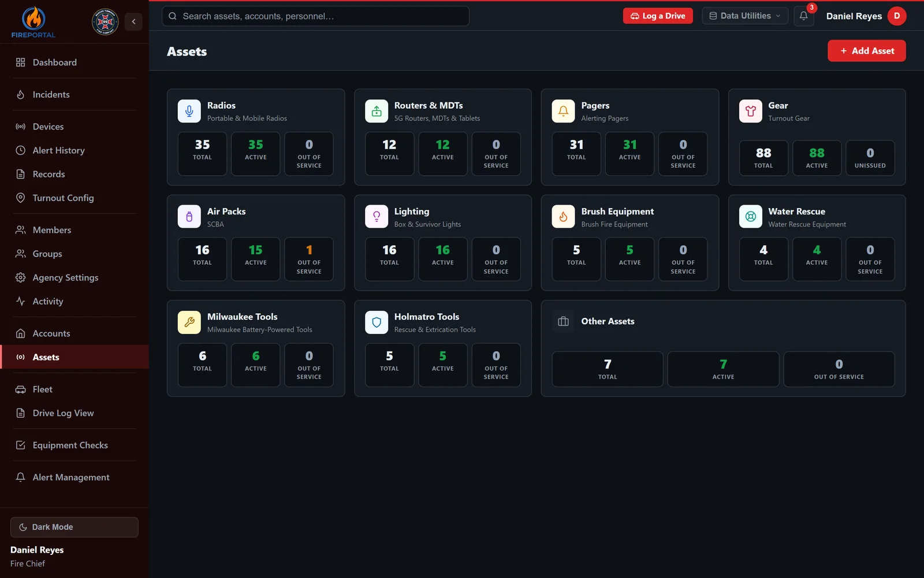This screenshot has height=578, width=924.
Task: Collapse the sidebar with the chevron button
Action: click(x=133, y=21)
